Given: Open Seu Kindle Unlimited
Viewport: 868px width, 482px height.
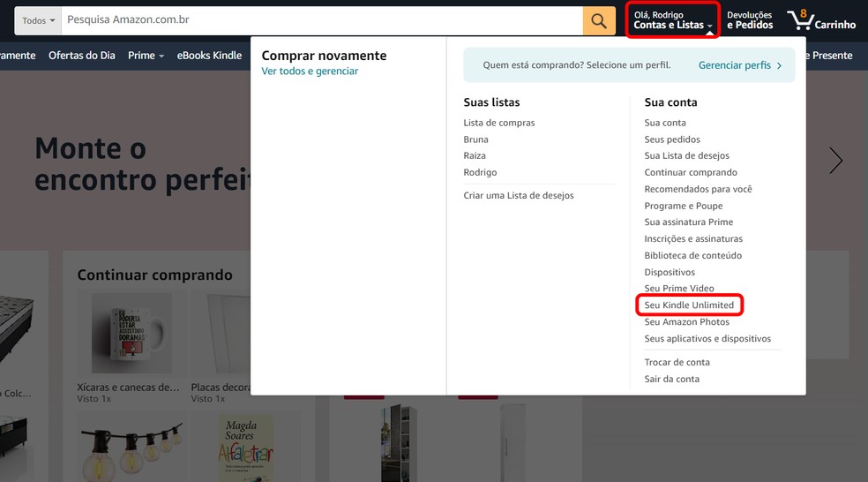Looking at the screenshot, I should tap(689, 305).
